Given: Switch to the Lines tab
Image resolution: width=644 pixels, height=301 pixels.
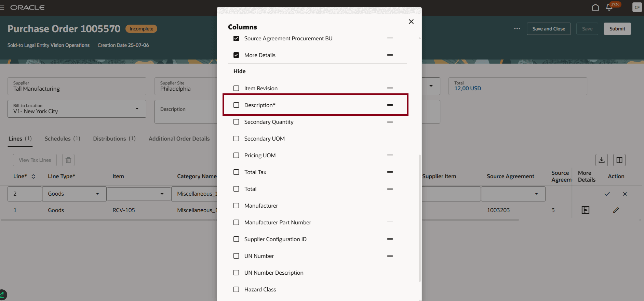Looking at the screenshot, I should point(20,139).
